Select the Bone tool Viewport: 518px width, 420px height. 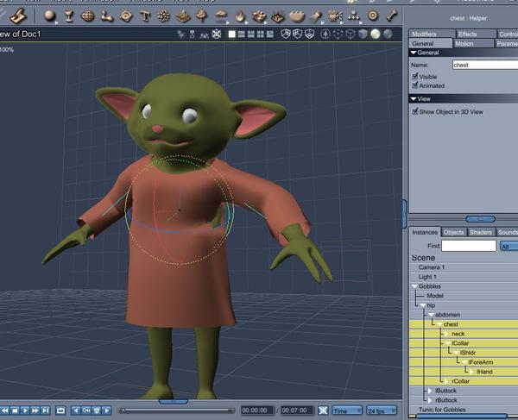pos(392,16)
